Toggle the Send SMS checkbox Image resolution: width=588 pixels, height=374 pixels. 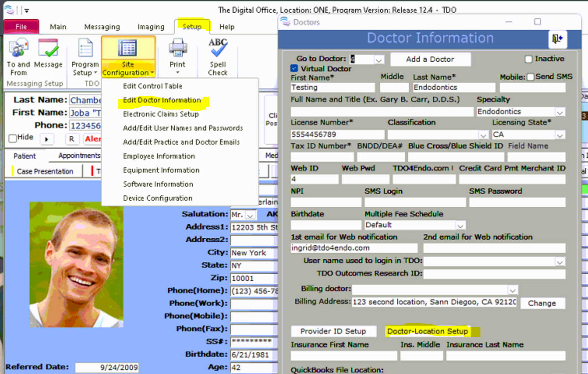[530, 77]
